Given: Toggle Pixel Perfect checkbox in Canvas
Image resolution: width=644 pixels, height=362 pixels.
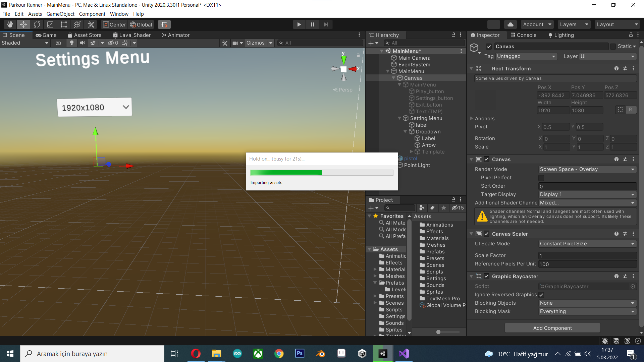Looking at the screenshot, I should click(x=541, y=178).
